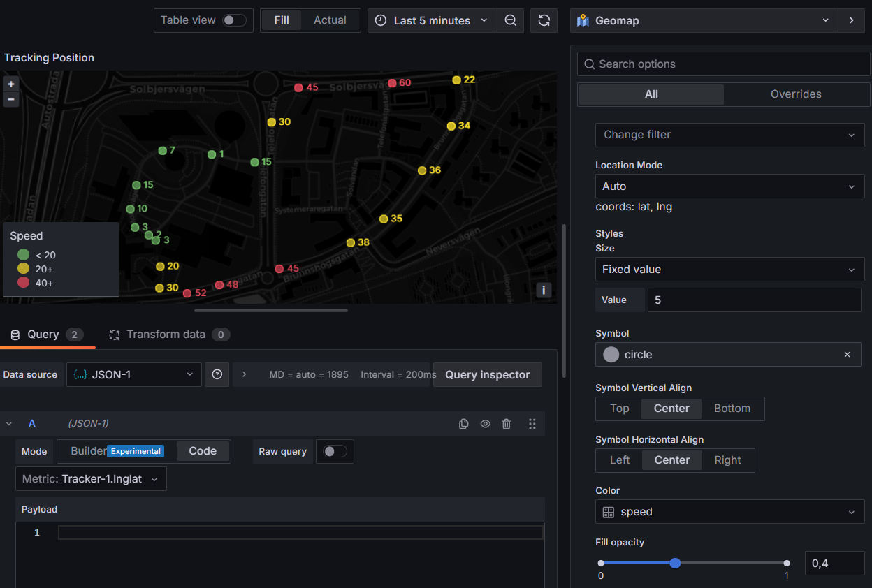The width and height of the screenshot is (872, 588).
Task: Hide query A using the eye icon
Action: [485, 424]
